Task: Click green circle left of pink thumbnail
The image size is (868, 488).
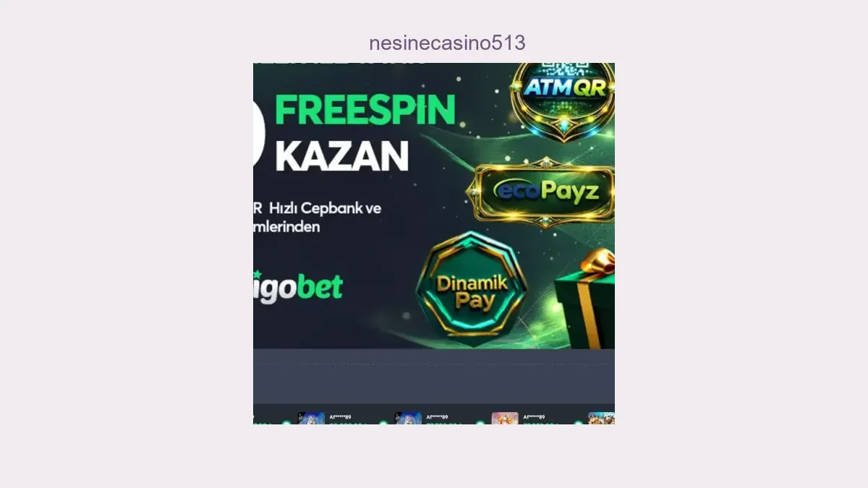Action: click(480, 423)
